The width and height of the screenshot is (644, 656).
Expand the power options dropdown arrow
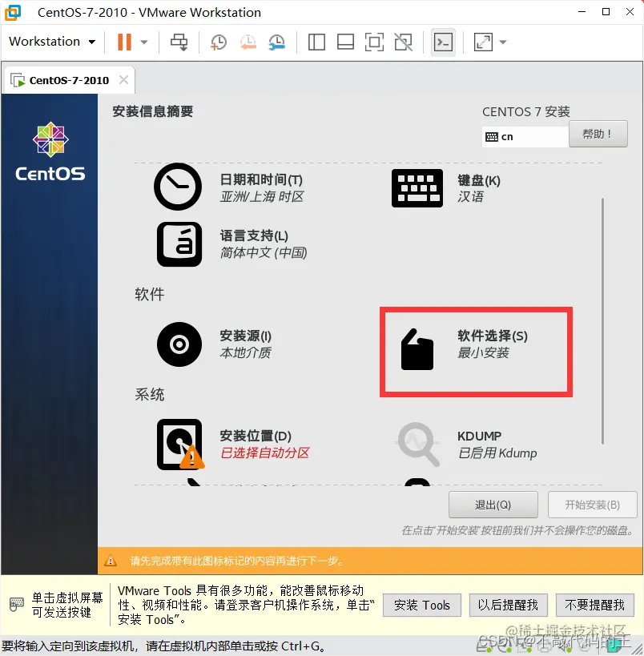[144, 42]
